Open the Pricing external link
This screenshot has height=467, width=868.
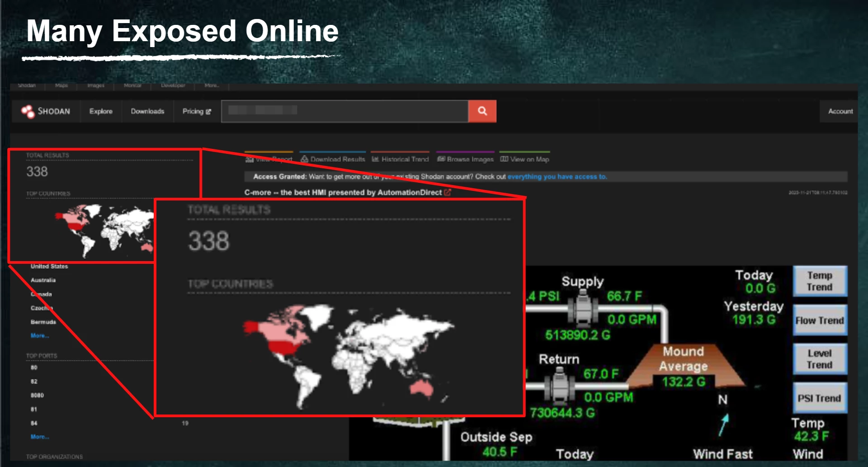coord(196,111)
